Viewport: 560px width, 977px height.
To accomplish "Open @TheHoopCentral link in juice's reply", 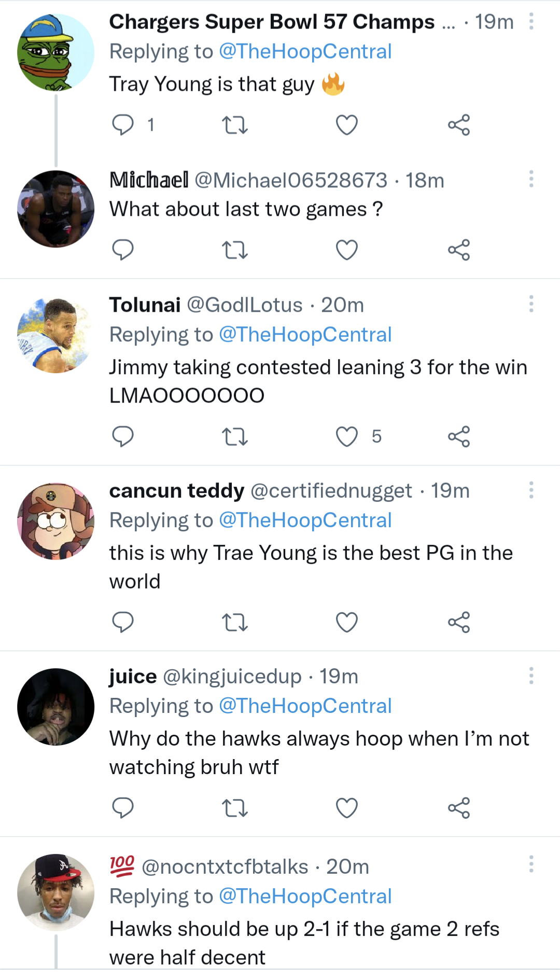I will pos(305,706).
